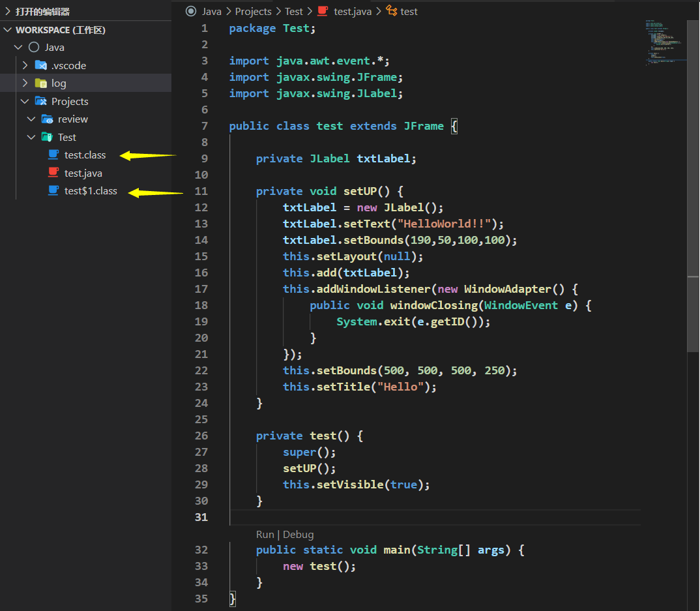Click Projects in the breadcrumb bar
The image size is (700, 611).
point(253,12)
